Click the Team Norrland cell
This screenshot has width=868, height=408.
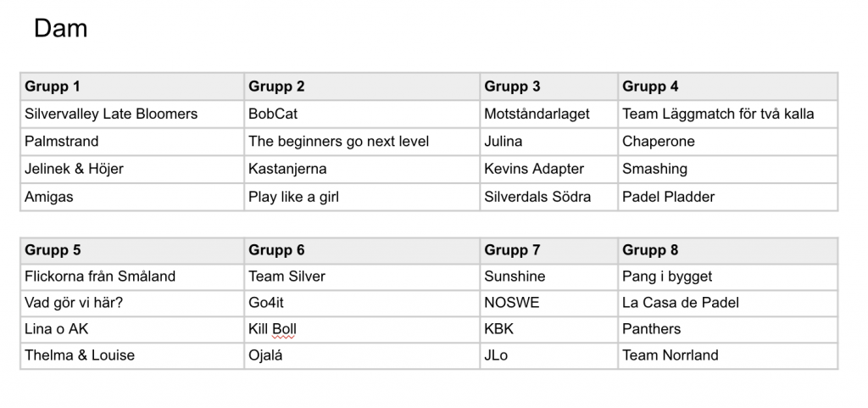(x=728, y=356)
